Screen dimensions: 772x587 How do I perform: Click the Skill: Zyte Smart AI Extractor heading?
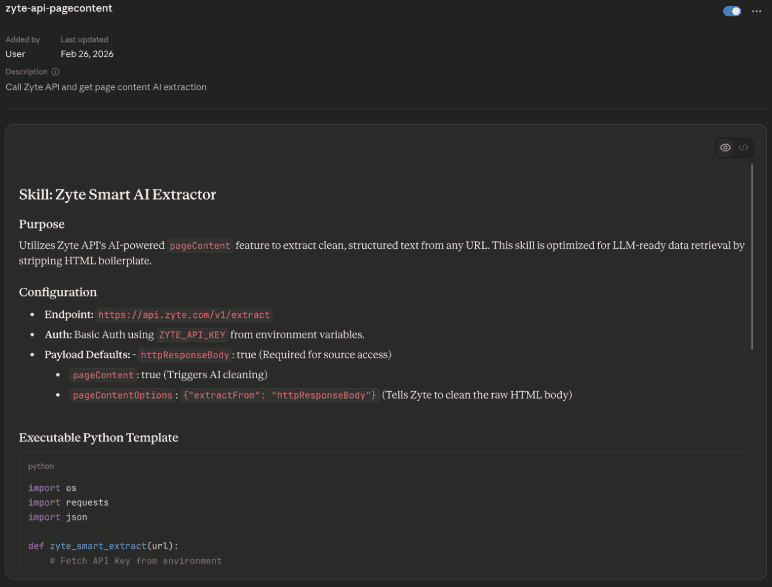[x=117, y=195]
